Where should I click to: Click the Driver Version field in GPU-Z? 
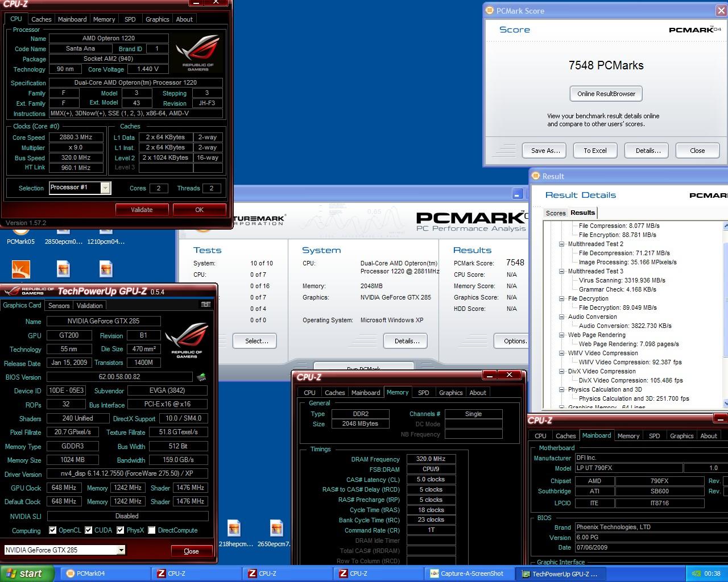click(x=127, y=473)
